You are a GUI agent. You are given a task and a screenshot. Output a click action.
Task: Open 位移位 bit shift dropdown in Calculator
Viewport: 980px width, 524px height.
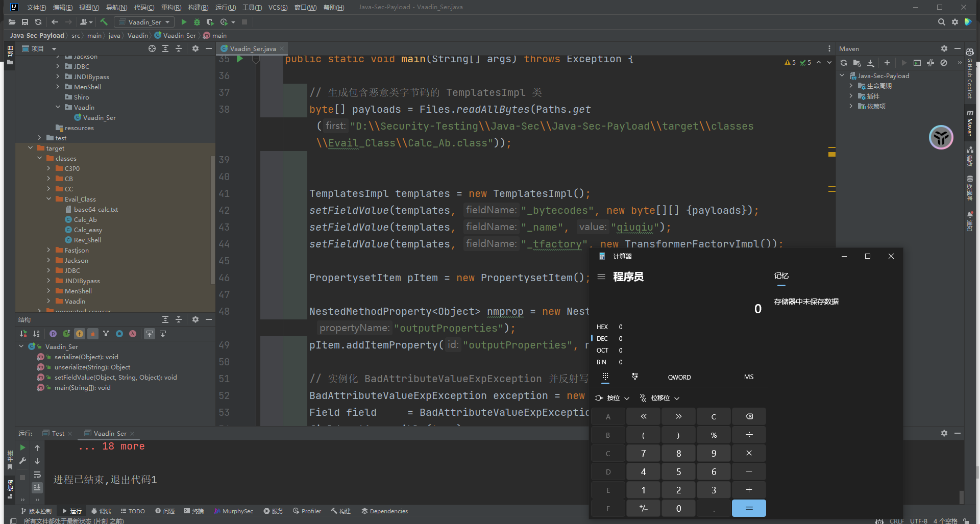coord(659,398)
